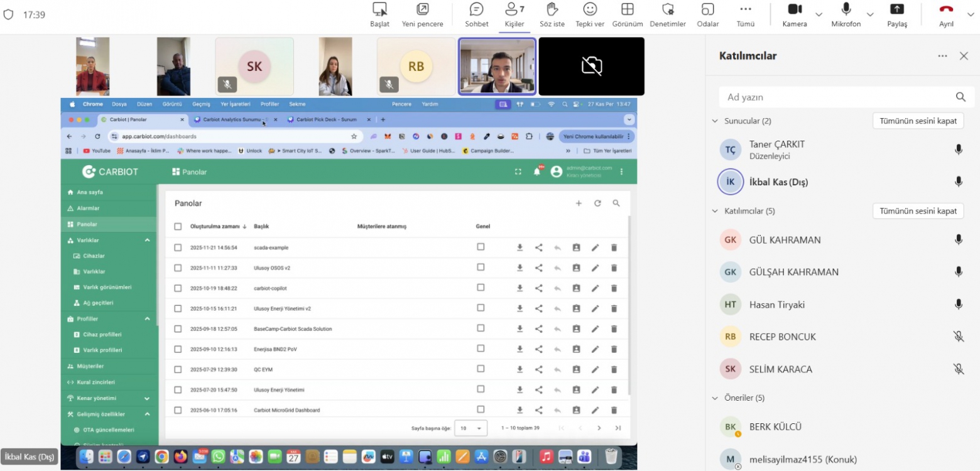Open dropdown arrow next to Kamera
The width and height of the screenshot is (980, 471).
(819, 14)
